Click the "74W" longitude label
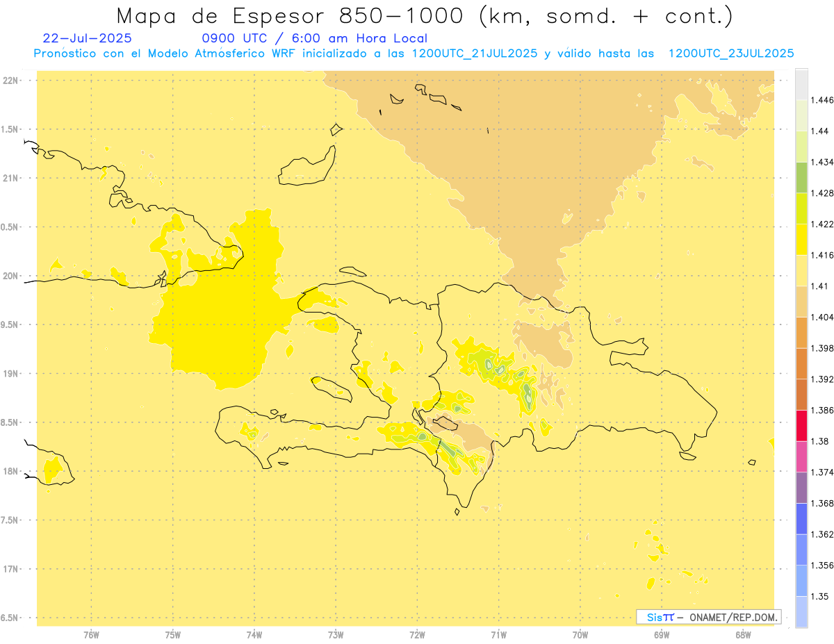This screenshot has height=644, width=834. point(254,634)
